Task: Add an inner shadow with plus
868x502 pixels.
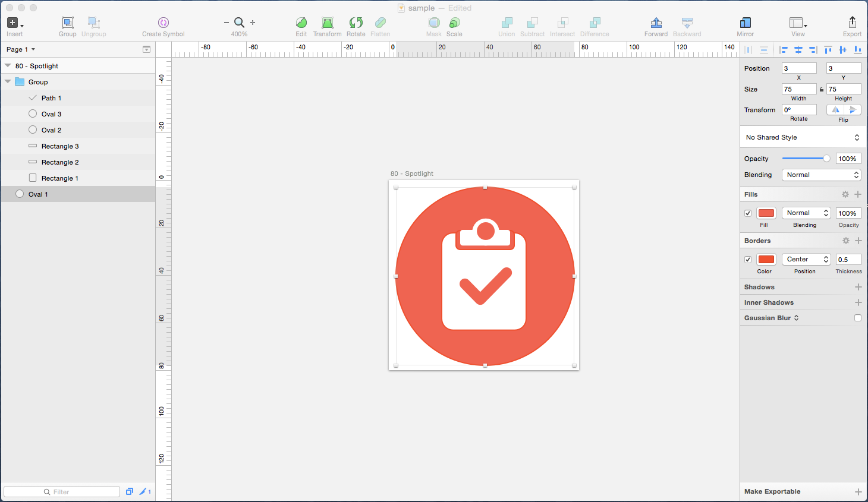Action: (858, 302)
